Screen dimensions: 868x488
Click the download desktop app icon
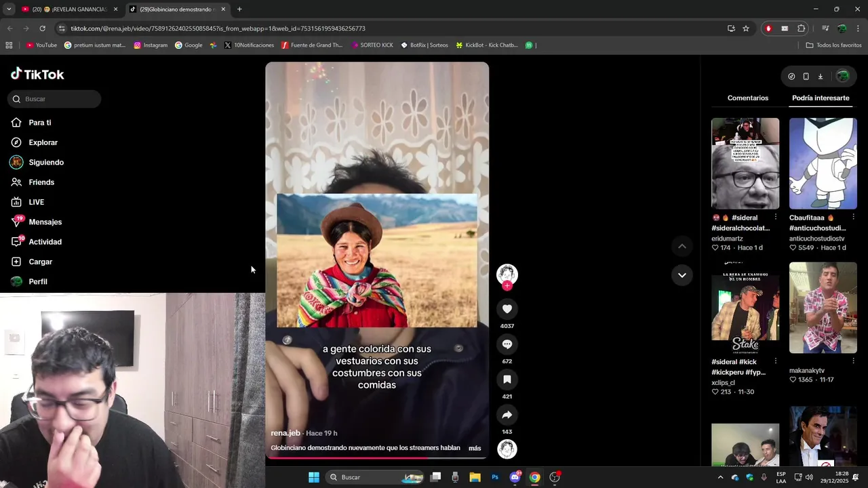pyautogui.click(x=820, y=77)
